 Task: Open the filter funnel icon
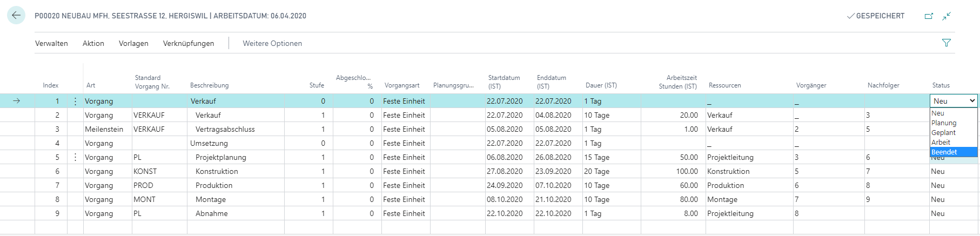pos(947,43)
